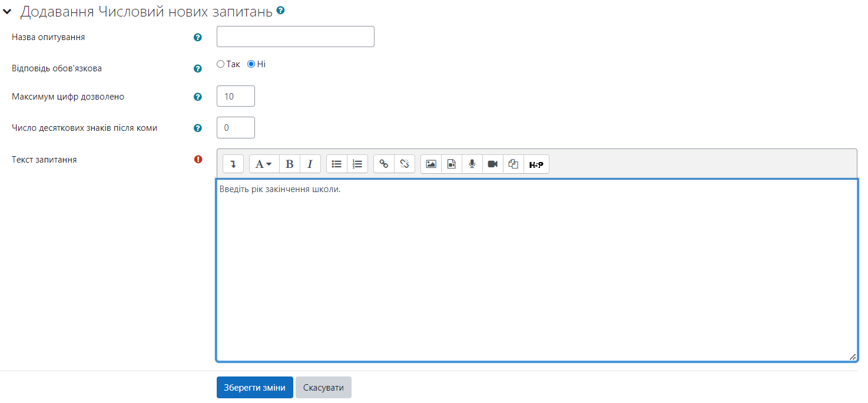The image size is (868, 403).
Task: Open help for 'Назва опитування'
Action: 198,37
